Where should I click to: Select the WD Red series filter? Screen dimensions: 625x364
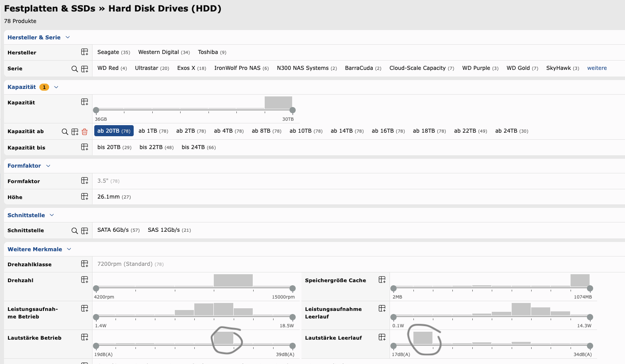[112, 68]
